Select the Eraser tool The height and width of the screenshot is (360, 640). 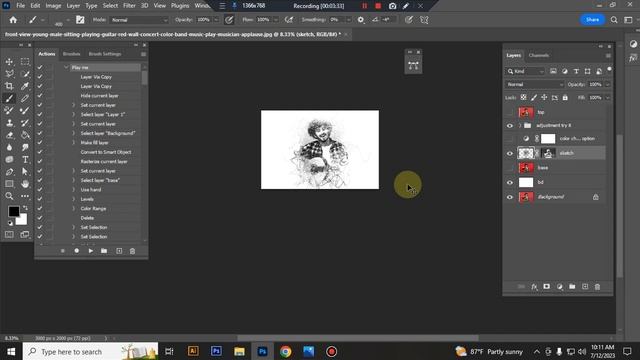click(9, 135)
